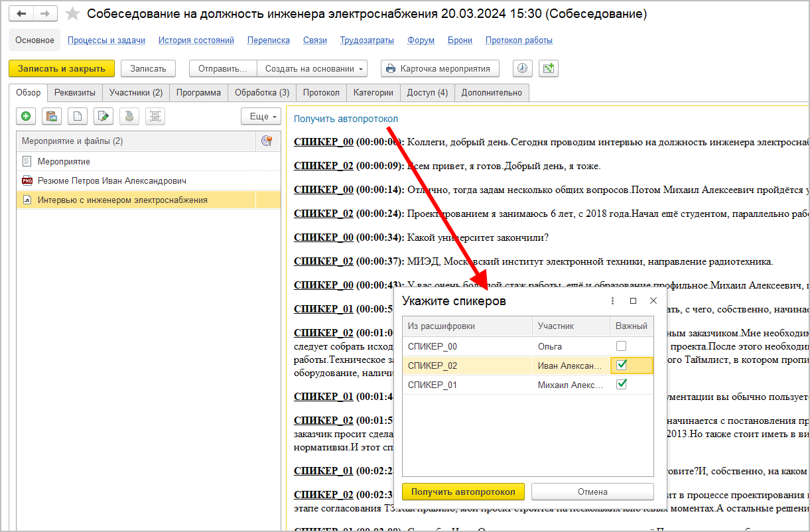The image size is (810, 532).
Task: Click the edit file pencil icon
Action: click(103, 117)
